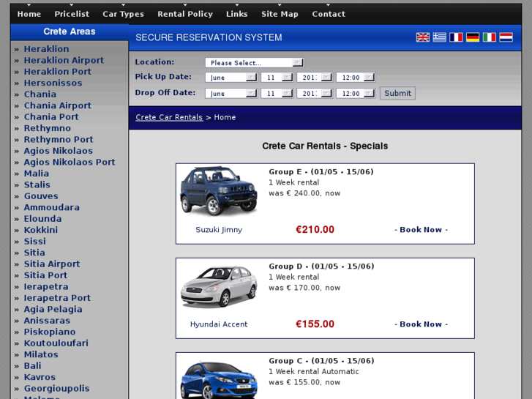Follow the Crete Car Rentals breadcrumb link
532x399 pixels.
pyautogui.click(x=169, y=117)
